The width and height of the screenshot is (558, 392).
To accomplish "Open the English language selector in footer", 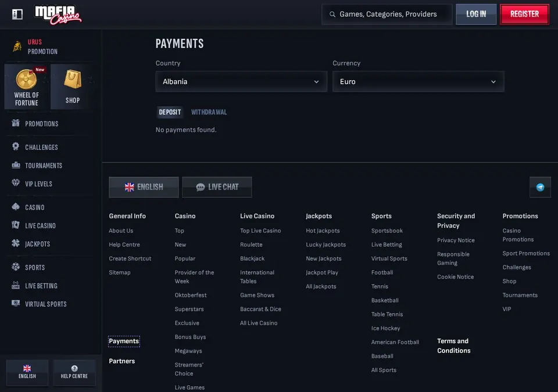I will pos(144,187).
